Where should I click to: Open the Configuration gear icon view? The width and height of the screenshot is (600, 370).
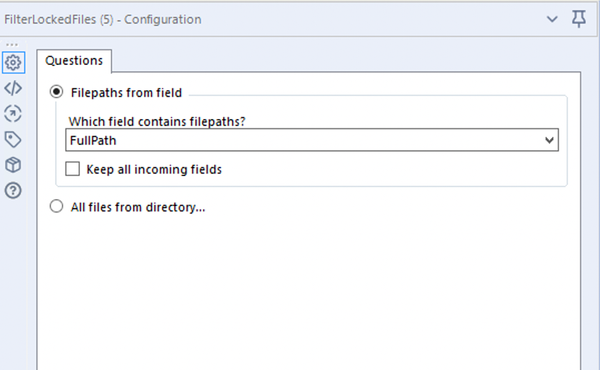13,62
